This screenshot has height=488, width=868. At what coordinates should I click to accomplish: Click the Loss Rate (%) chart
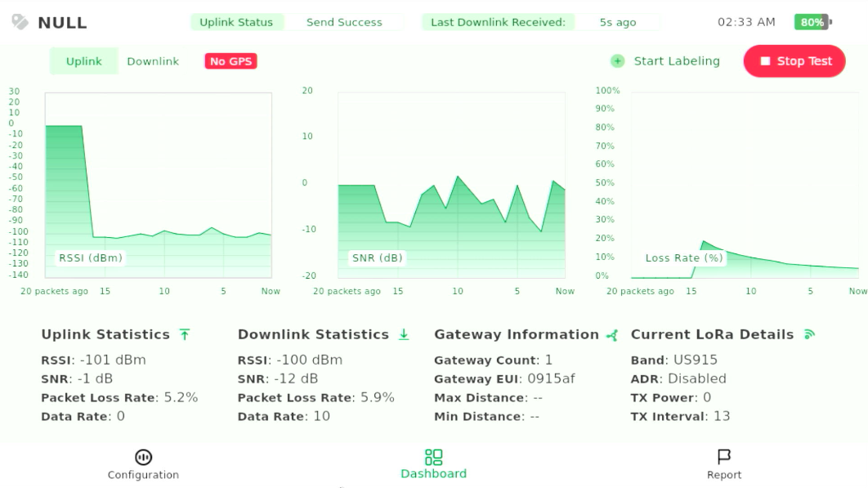click(744, 186)
